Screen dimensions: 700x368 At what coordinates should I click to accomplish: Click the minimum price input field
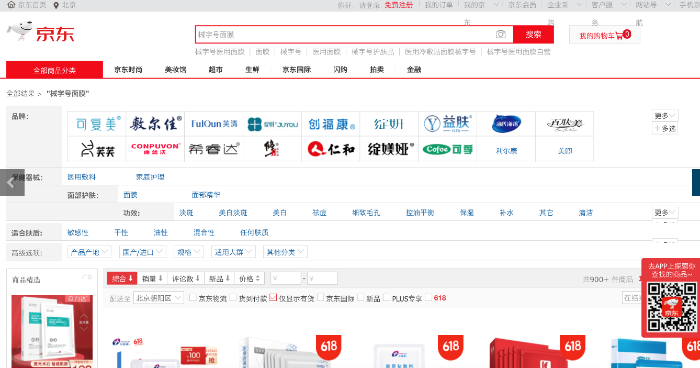[286, 279]
